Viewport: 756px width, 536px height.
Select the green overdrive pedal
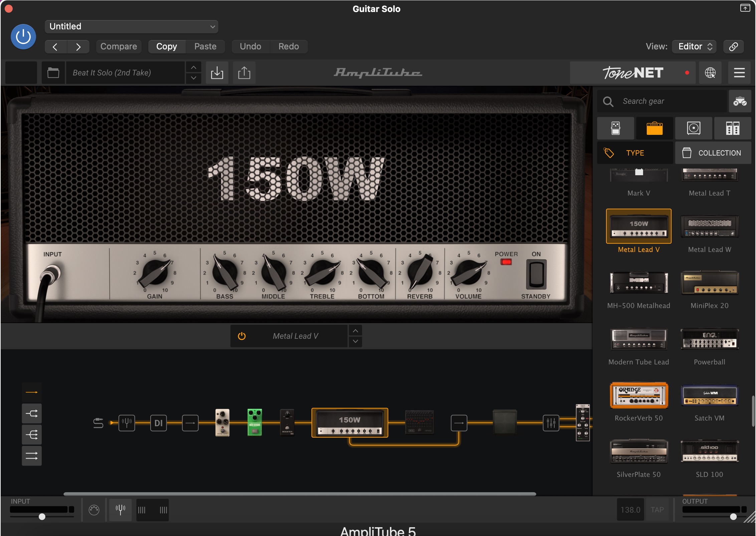click(x=255, y=423)
